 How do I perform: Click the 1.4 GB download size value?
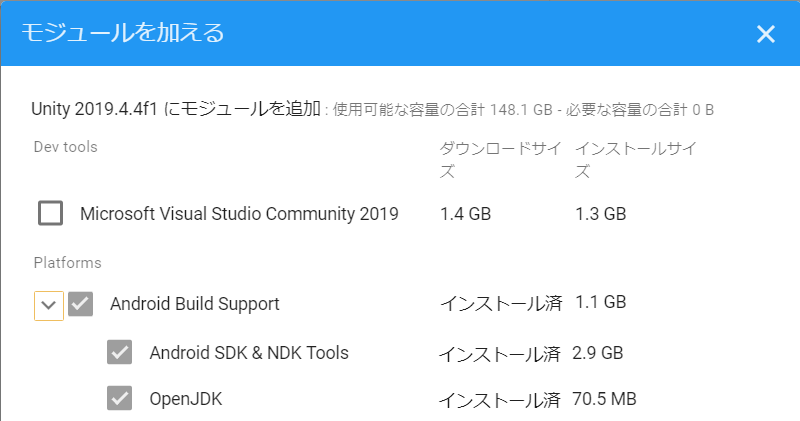465,214
